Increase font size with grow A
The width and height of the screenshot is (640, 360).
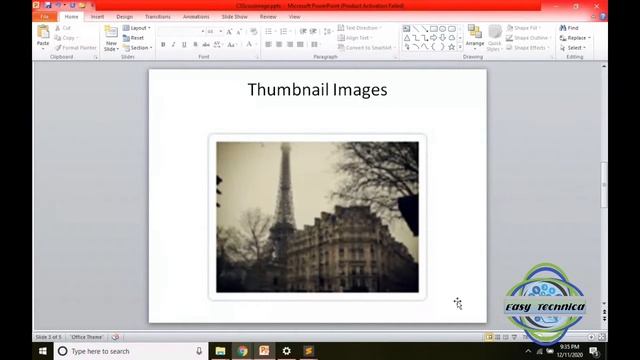pos(229,31)
